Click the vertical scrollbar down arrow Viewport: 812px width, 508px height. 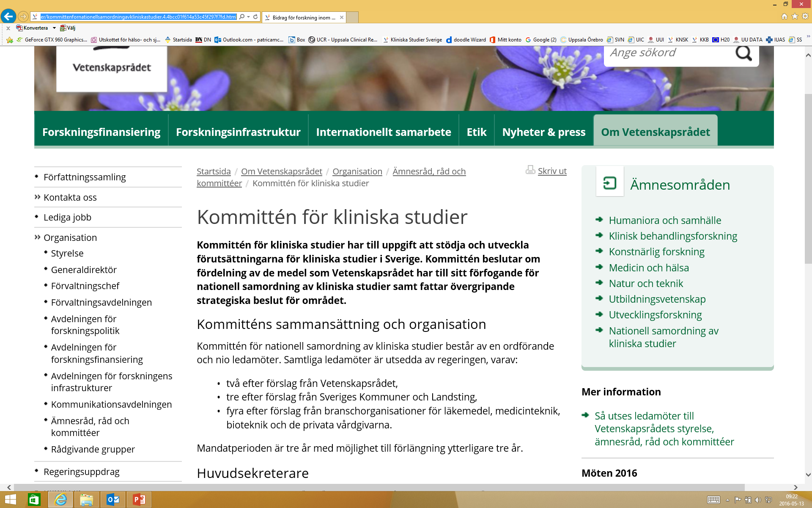[808, 475]
